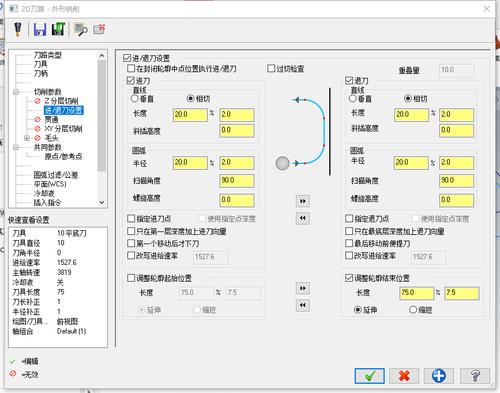Select 缩短 radio for contour end position
The height and width of the screenshot is (393, 500).
413,310
